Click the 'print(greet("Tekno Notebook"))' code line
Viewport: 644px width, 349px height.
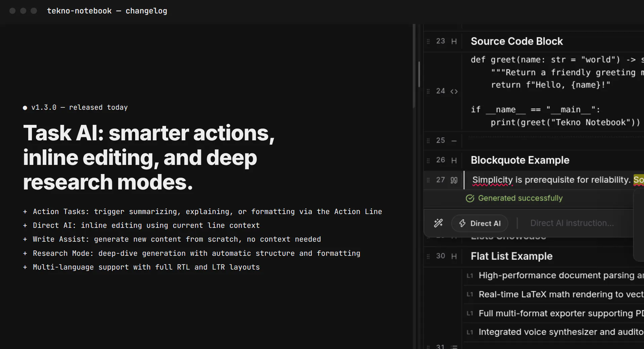click(x=565, y=122)
